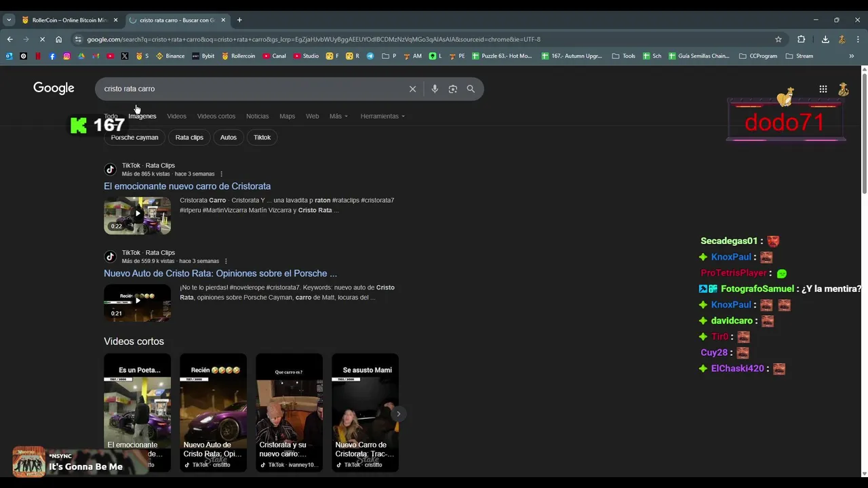Open the Facebook bookmark icon

52,56
